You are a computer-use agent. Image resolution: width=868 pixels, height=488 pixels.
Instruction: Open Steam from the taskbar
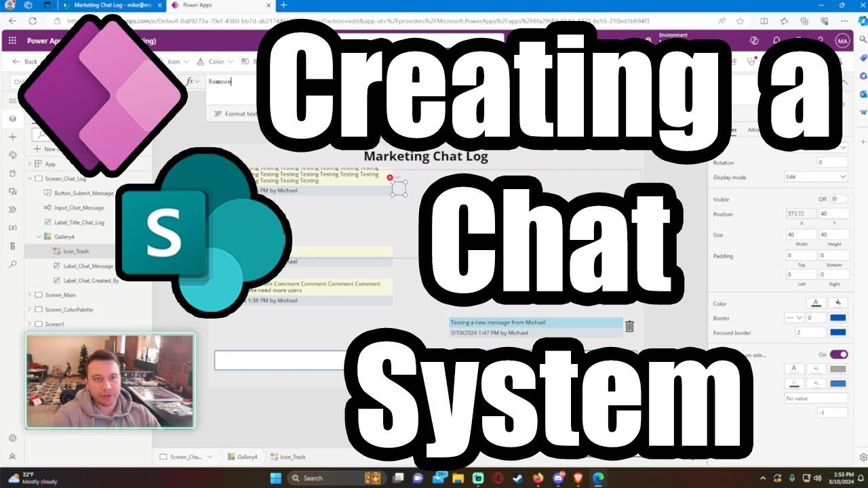(x=518, y=478)
